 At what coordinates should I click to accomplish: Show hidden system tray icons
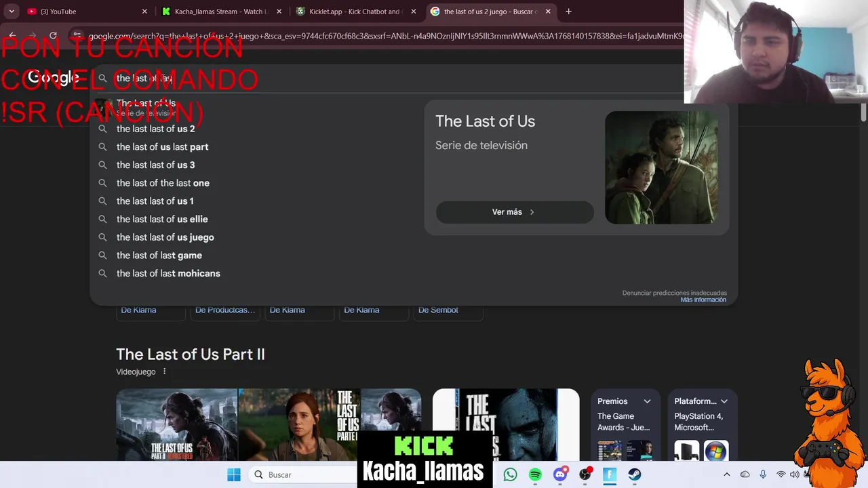(727, 474)
